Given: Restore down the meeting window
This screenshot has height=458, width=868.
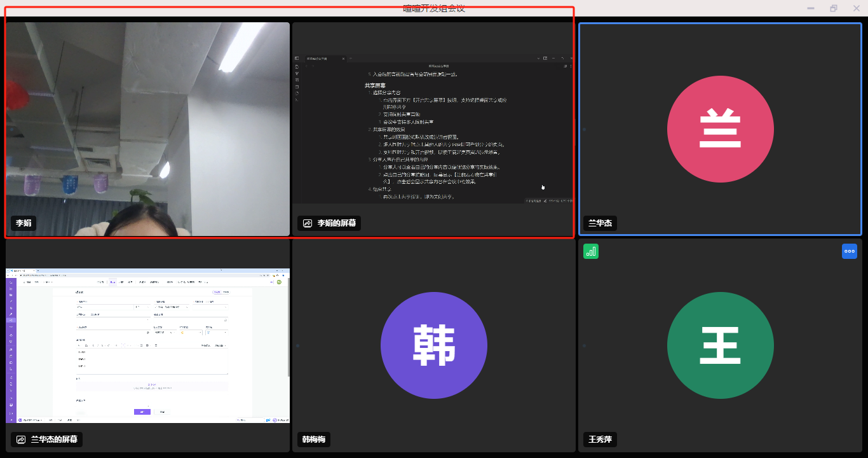Looking at the screenshot, I should click(x=834, y=8).
